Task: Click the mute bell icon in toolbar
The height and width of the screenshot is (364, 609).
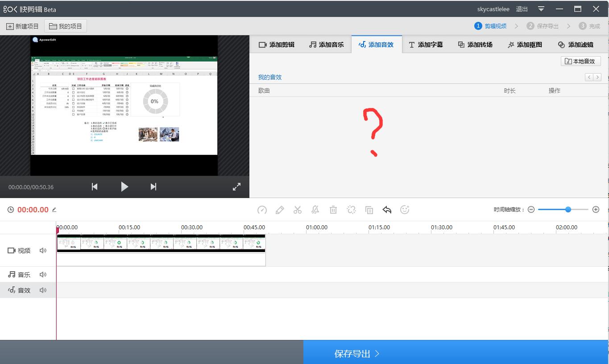Action: [315, 210]
